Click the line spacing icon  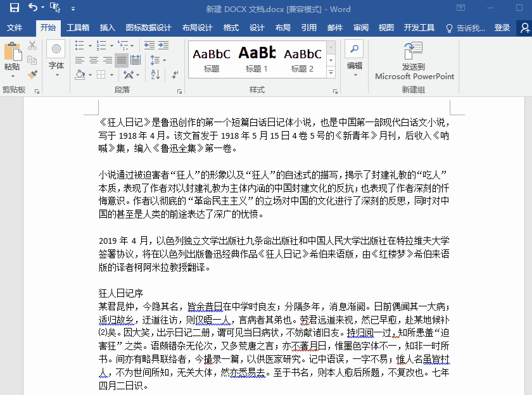tap(155, 60)
